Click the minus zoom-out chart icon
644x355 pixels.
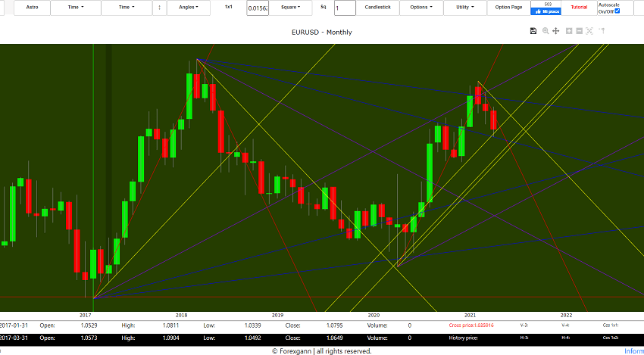click(579, 31)
